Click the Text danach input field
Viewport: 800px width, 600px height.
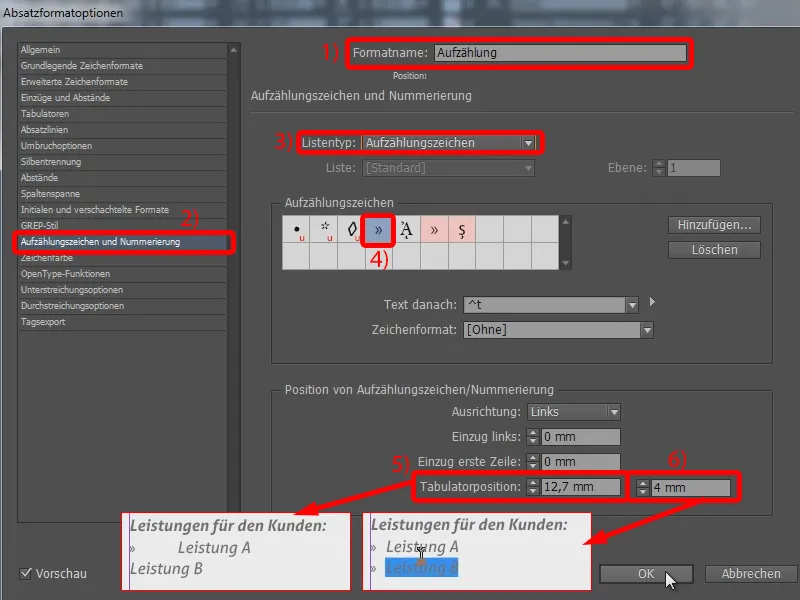point(544,305)
